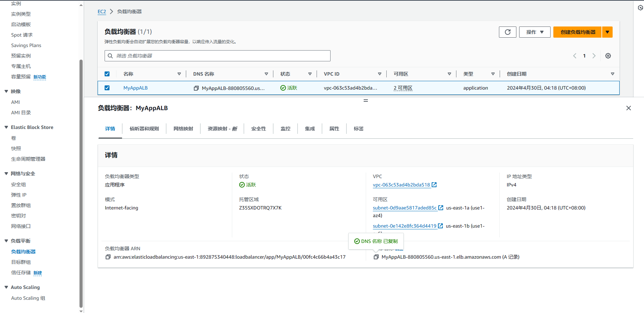
Task: Open 密钥对 in sidebar
Action: (18, 216)
